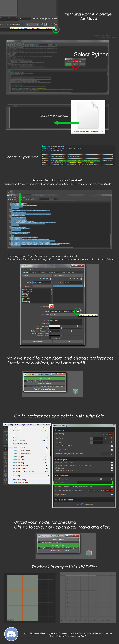Toggle the Custom Background Color checkbox
119x644 pixels.
[50, 334]
